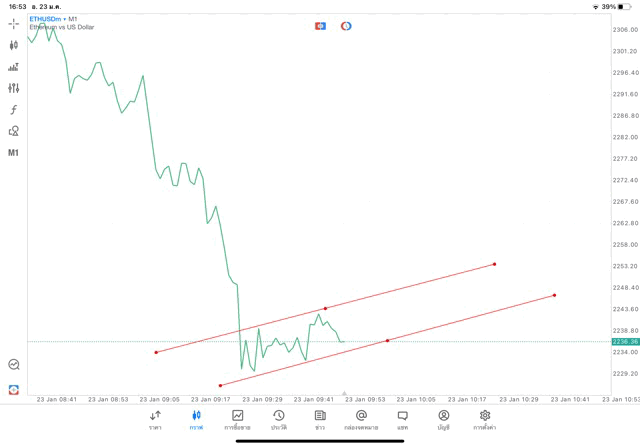Open the indicators function icon
Screen dimensions: 640x447
[14, 109]
